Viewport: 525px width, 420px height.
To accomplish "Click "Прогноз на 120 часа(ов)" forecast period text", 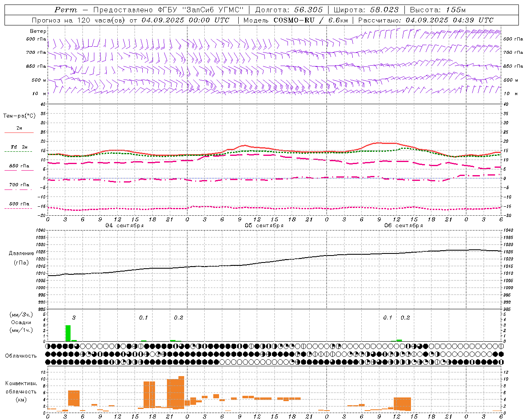I will (x=79, y=20).
